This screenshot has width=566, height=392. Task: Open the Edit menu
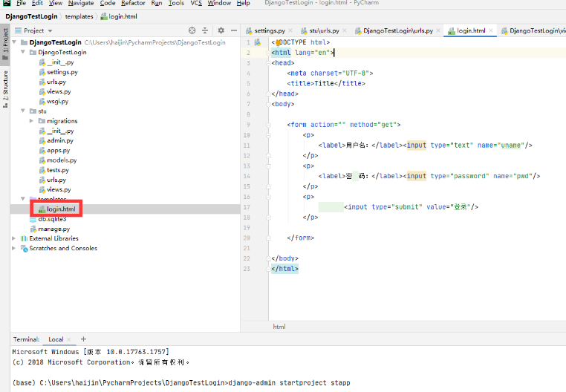[37, 3]
